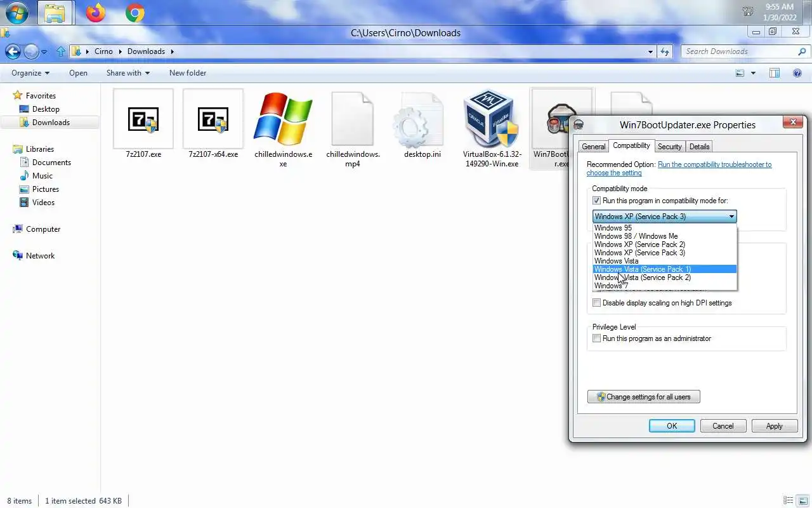Viewport: 812px width, 508px height.
Task: Choose Windows XP (Service Pack 3) list entry
Action: (665, 253)
